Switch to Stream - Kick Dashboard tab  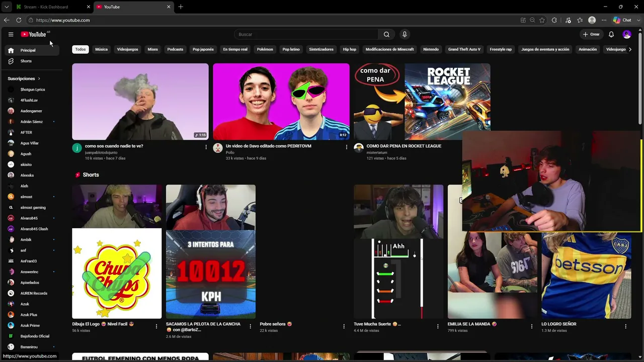(53, 7)
